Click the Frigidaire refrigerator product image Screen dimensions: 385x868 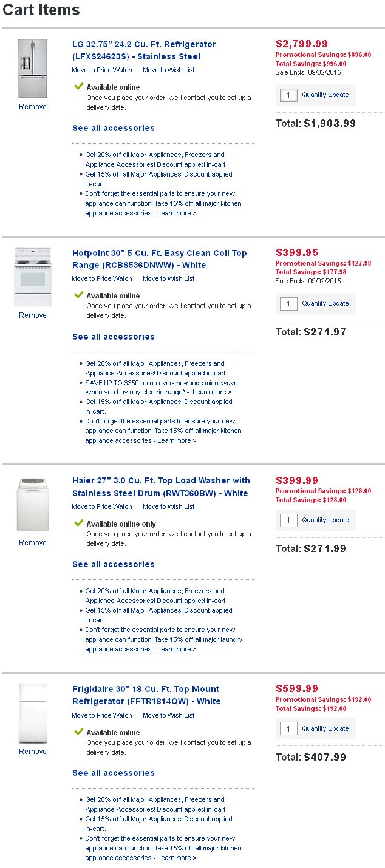(32, 713)
